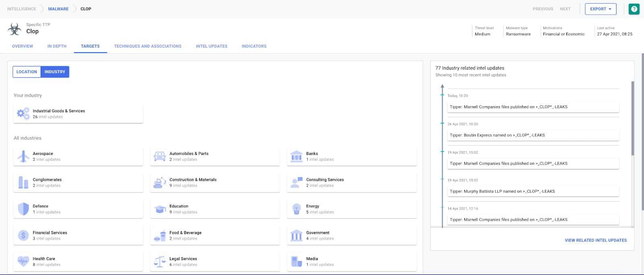Click the Banks industry name

(312, 154)
